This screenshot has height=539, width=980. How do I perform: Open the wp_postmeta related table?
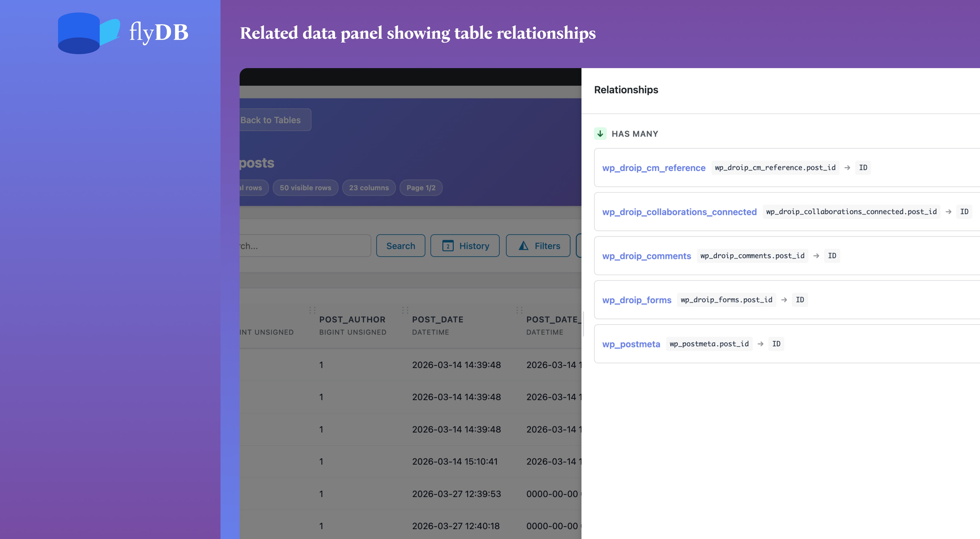631,344
